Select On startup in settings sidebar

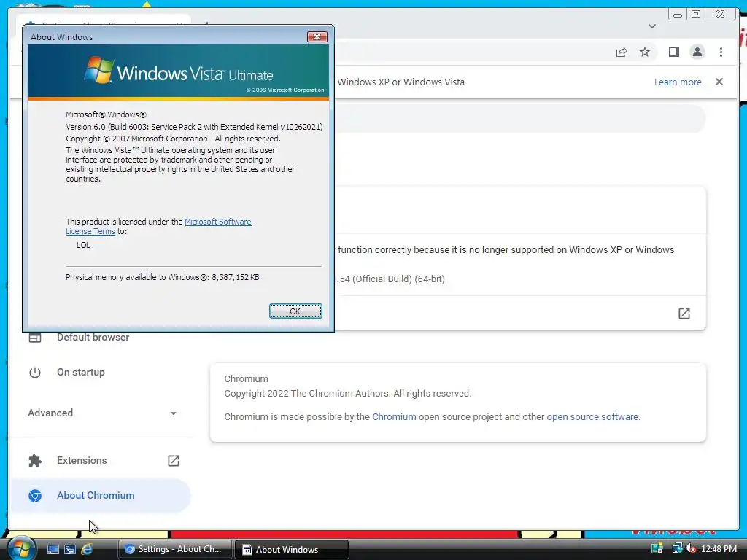click(80, 372)
